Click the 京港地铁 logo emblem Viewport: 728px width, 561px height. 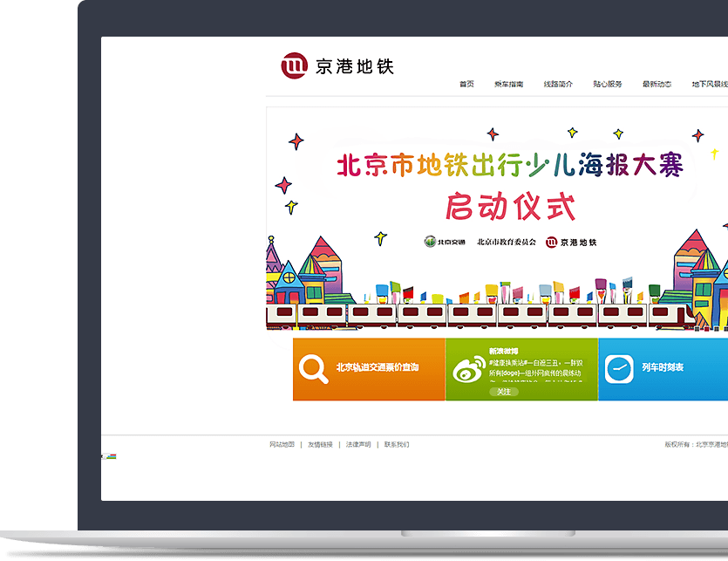295,65
